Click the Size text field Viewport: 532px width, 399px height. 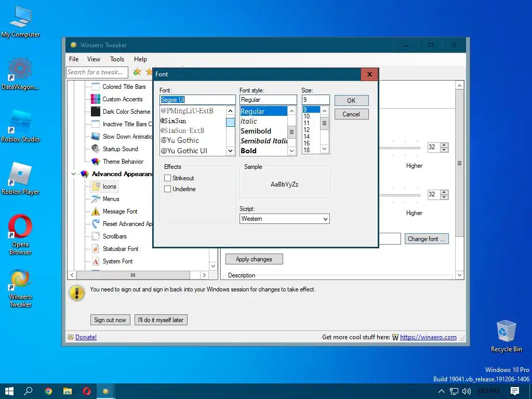pos(315,100)
